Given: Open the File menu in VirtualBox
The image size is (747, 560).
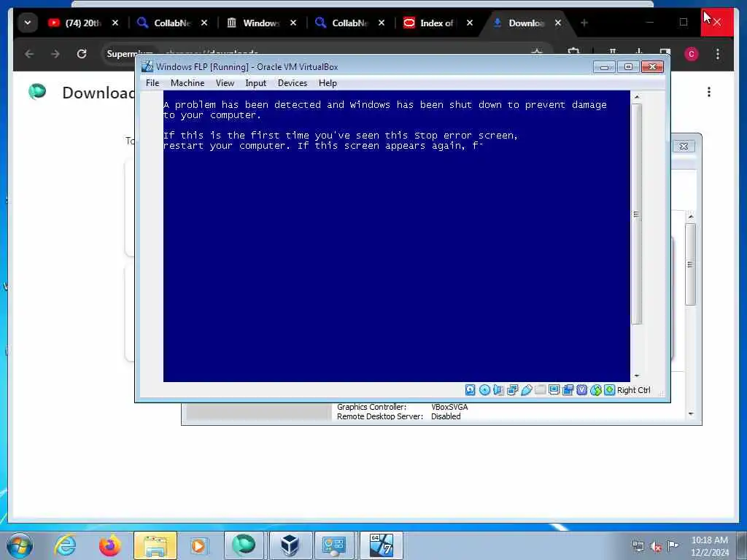Looking at the screenshot, I should 152,83.
